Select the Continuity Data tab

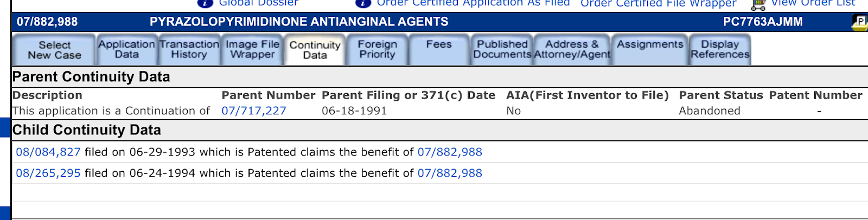315,50
